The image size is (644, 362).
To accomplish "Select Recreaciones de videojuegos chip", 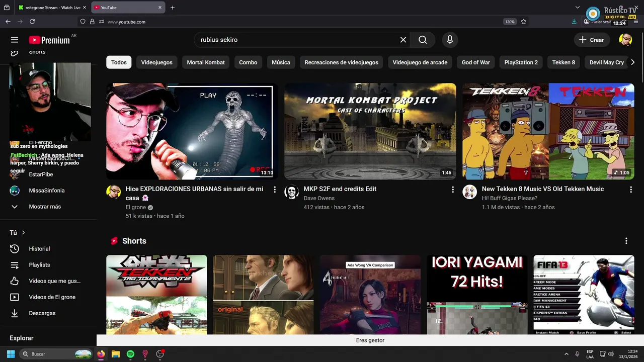I will 341,62.
